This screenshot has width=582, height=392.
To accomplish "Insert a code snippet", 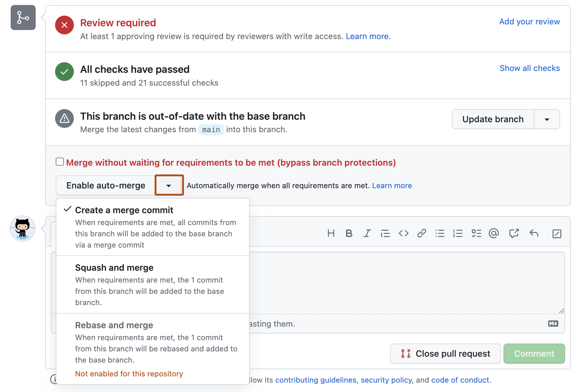I will pyautogui.click(x=403, y=233).
